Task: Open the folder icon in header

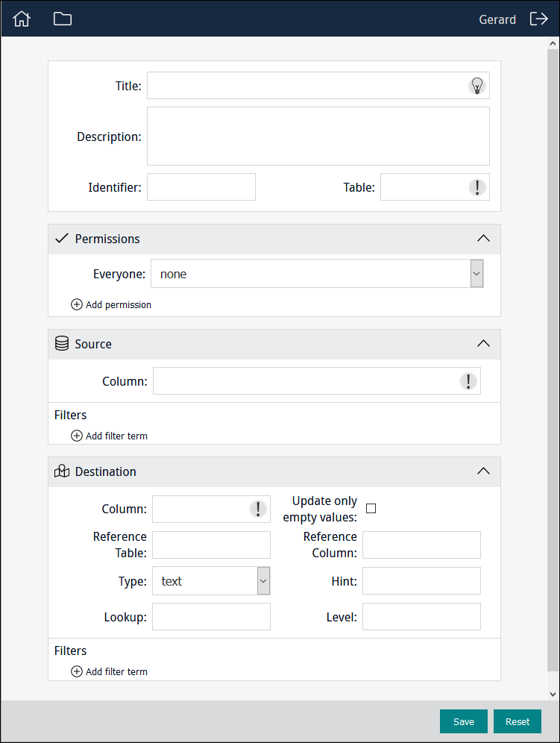Action: coord(63,19)
